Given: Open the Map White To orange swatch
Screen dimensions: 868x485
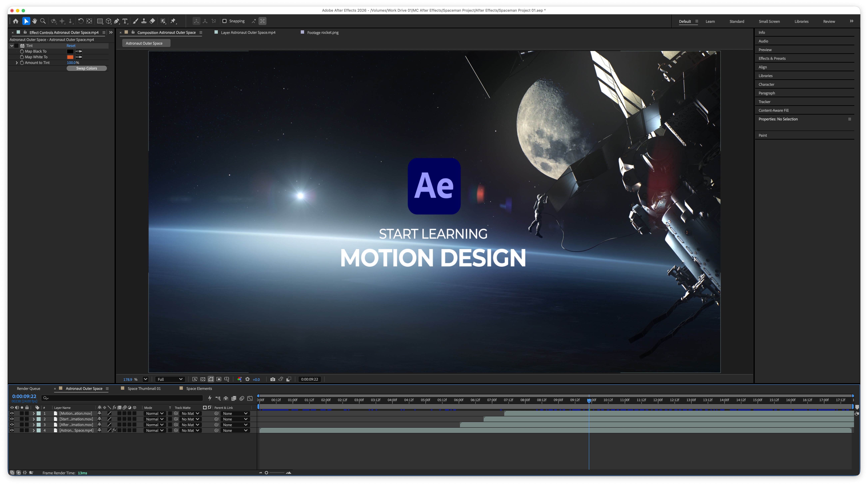Looking at the screenshot, I should coord(70,57).
